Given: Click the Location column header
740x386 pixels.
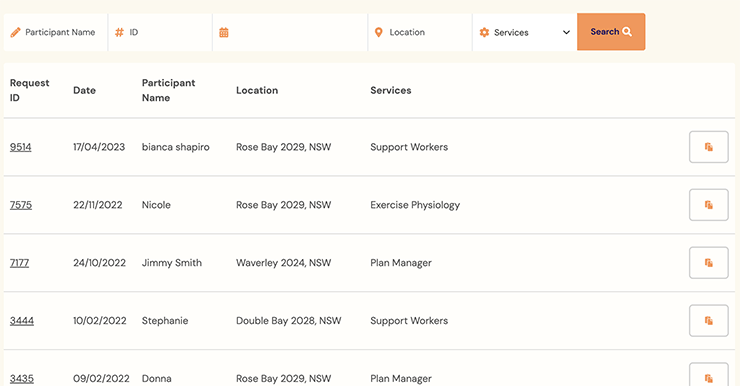Looking at the screenshot, I should pos(257,90).
